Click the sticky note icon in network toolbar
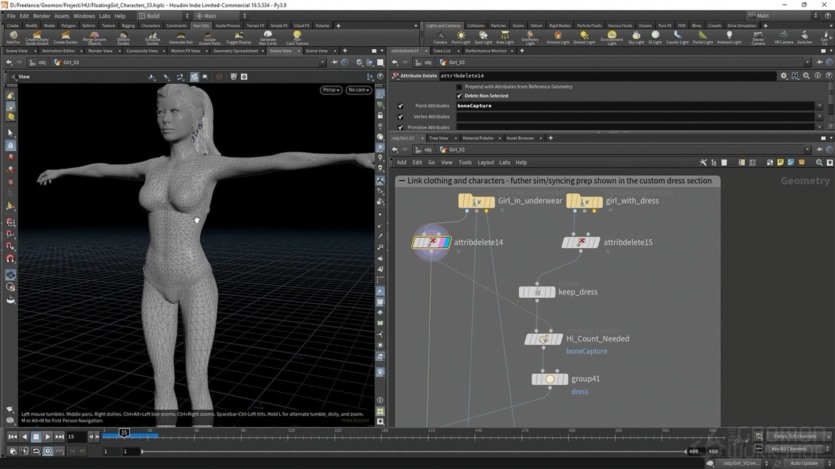 (x=781, y=162)
